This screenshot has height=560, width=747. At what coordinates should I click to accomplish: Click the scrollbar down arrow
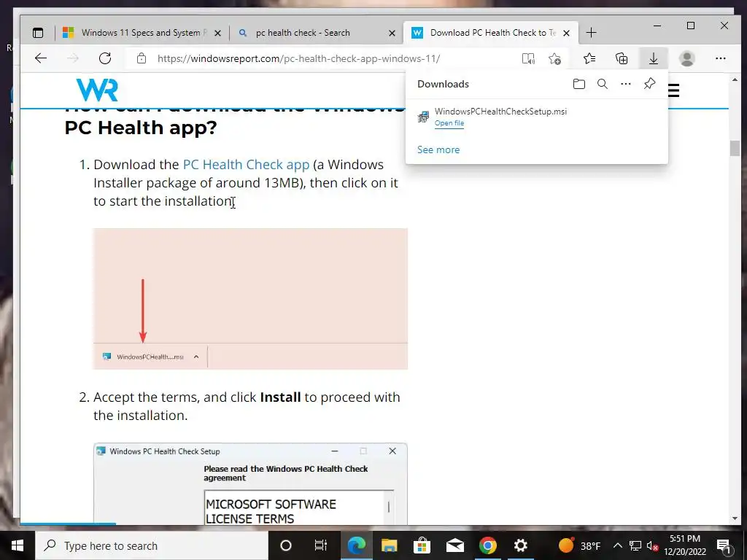[735, 518]
